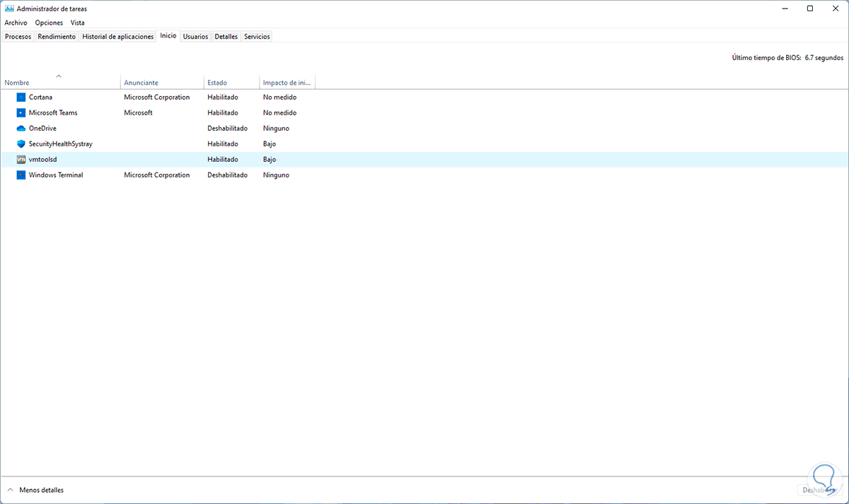Click Windows Terminal's Deshabilitado status

click(227, 175)
